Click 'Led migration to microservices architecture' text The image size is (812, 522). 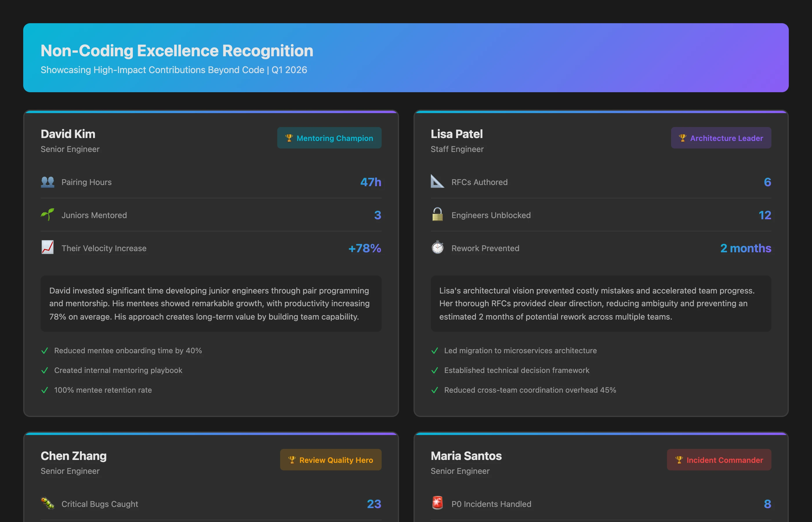pos(520,351)
